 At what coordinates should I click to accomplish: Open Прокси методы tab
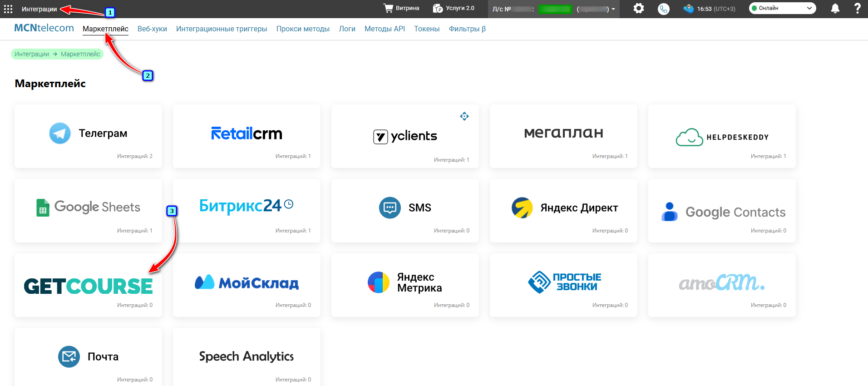(x=303, y=29)
